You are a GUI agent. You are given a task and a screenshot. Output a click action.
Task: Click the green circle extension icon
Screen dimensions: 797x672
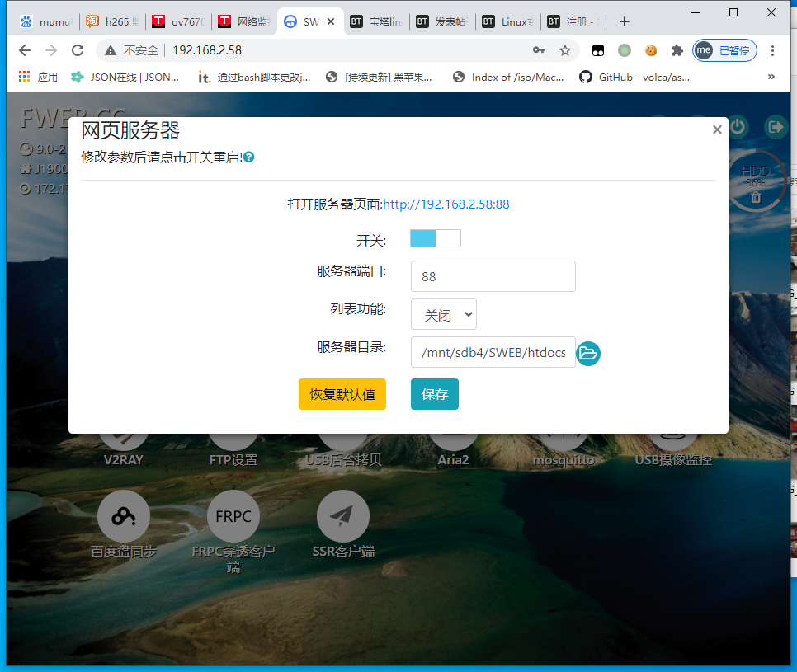pos(625,50)
